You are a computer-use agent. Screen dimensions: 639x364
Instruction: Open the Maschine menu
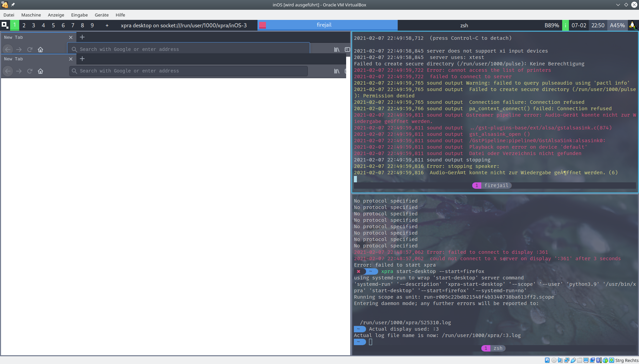[x=31, y=15]
